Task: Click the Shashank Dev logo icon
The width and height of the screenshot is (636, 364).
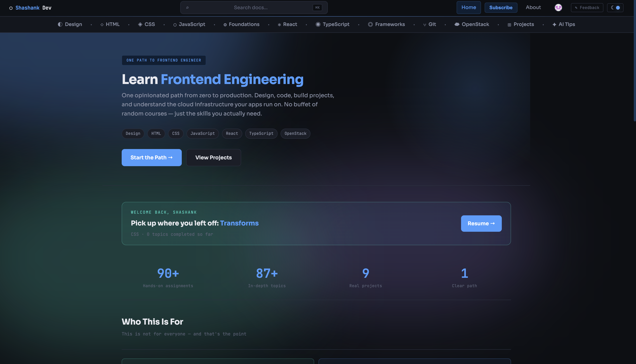Action: click(x=11, y=8)
